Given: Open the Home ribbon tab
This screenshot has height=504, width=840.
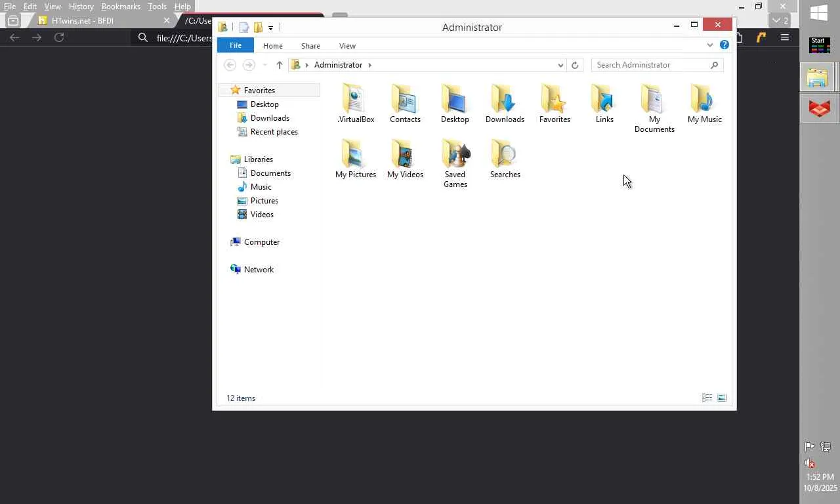Looking at the screenshot, I should pos(273,46).
